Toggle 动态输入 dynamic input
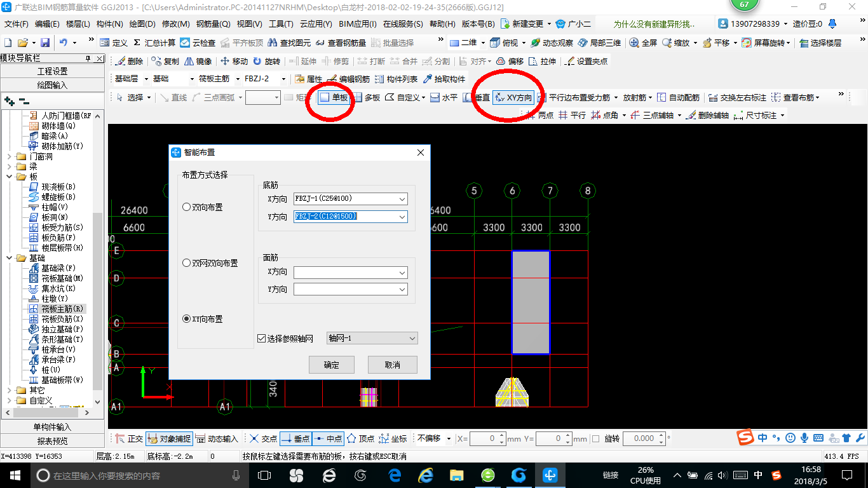Viewport: 868px width, 488px height. (x=217, y=438)
